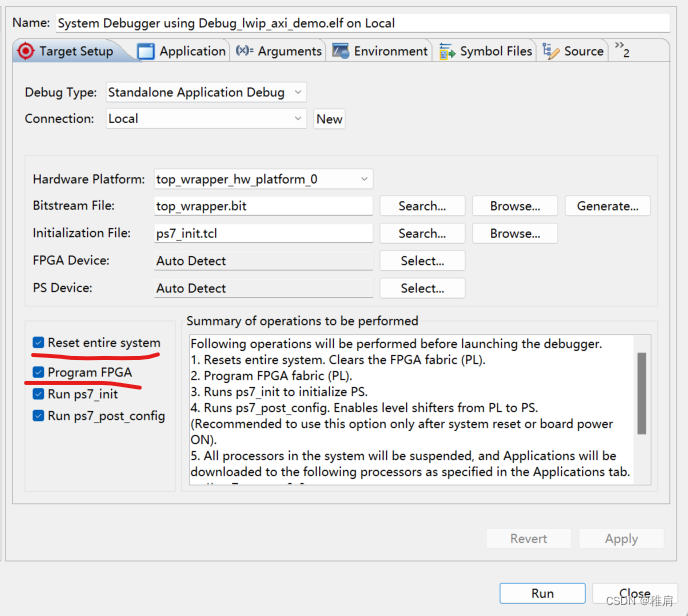Switch to the Source tab
Screen dimensions: 688x616
[573, 51]
